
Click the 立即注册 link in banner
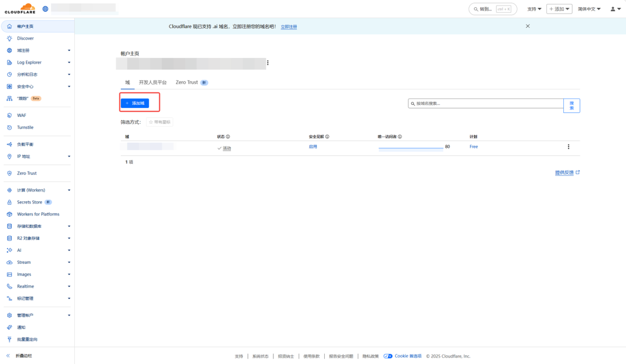pyautogui.click(x=289, y=27)
